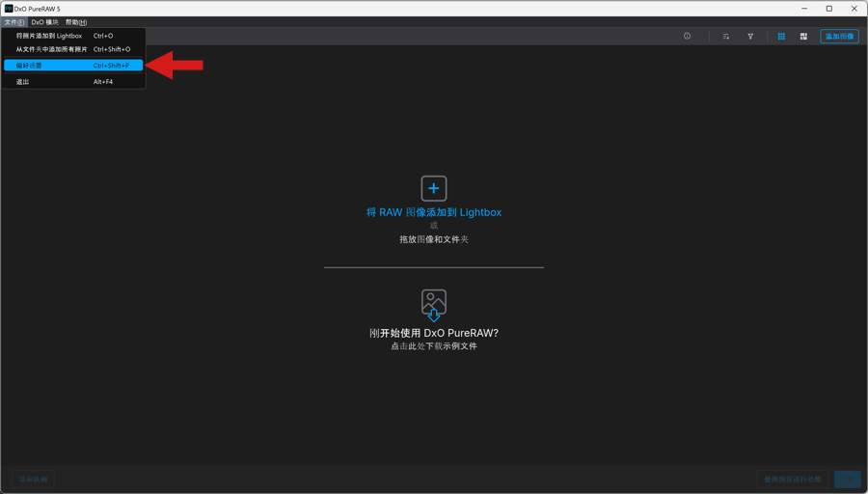Select 退出 to quit the app
Screen dimensions: 868x494
73,81
